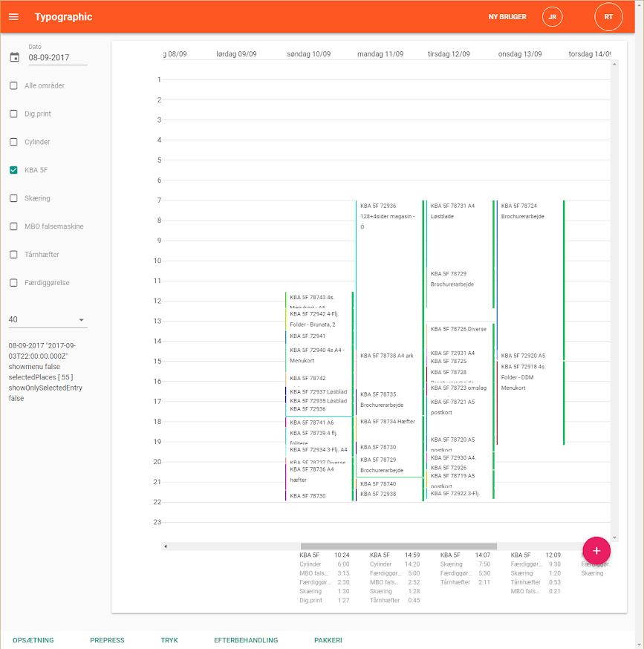The width and height of the screenshot is (644, 649).
Task: Open entry KBA 5F 78740
Action: coord(388,483)
